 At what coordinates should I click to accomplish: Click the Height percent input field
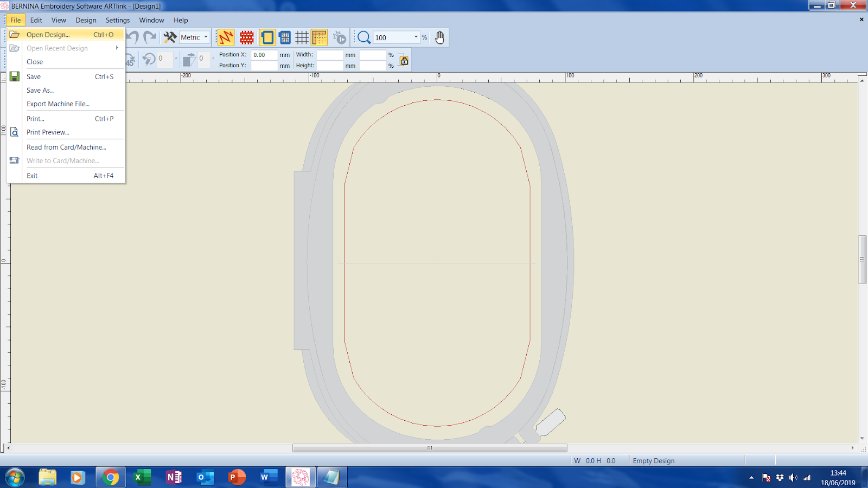(373, 66)
